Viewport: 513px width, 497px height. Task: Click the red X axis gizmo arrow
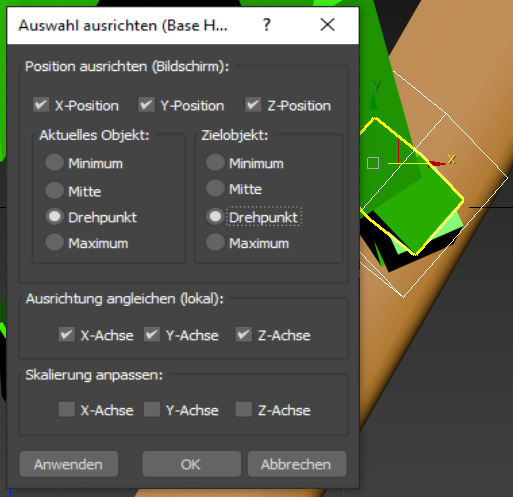[x=437, y=163]
